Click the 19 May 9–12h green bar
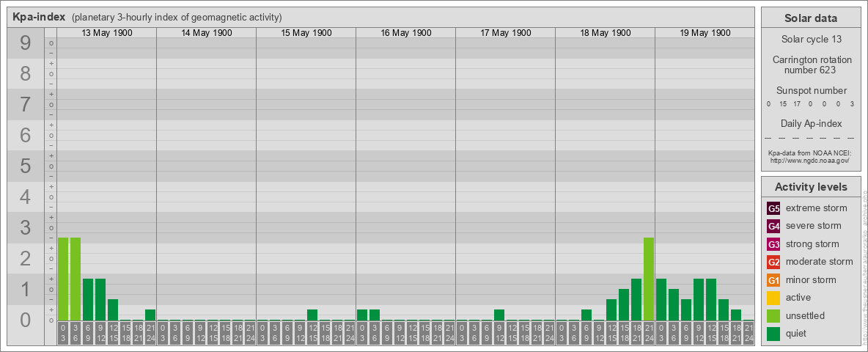Viewport: 868px width, 352px height. coord(699,299)
